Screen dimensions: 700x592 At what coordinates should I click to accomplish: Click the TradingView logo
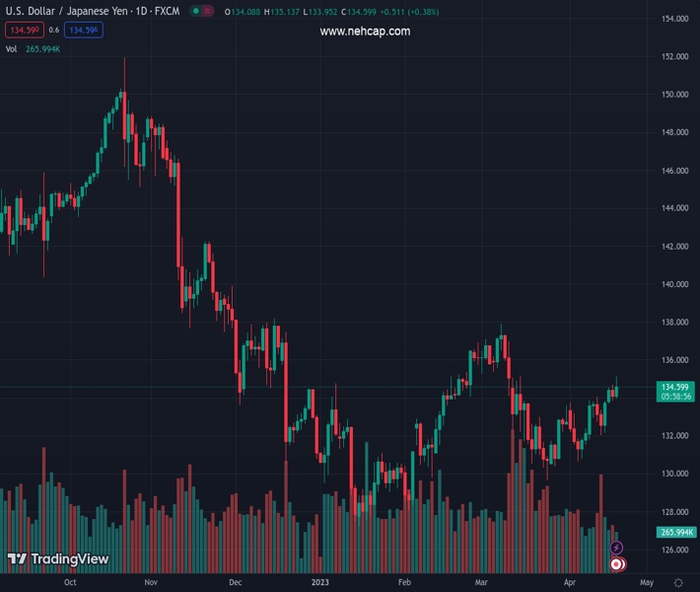coord(57,559)
